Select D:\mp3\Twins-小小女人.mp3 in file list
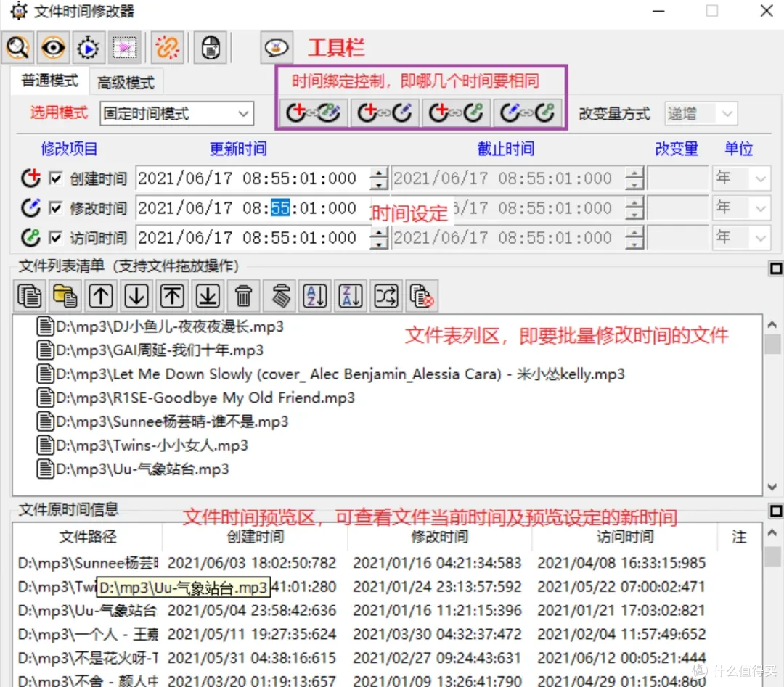 [142, 445]
